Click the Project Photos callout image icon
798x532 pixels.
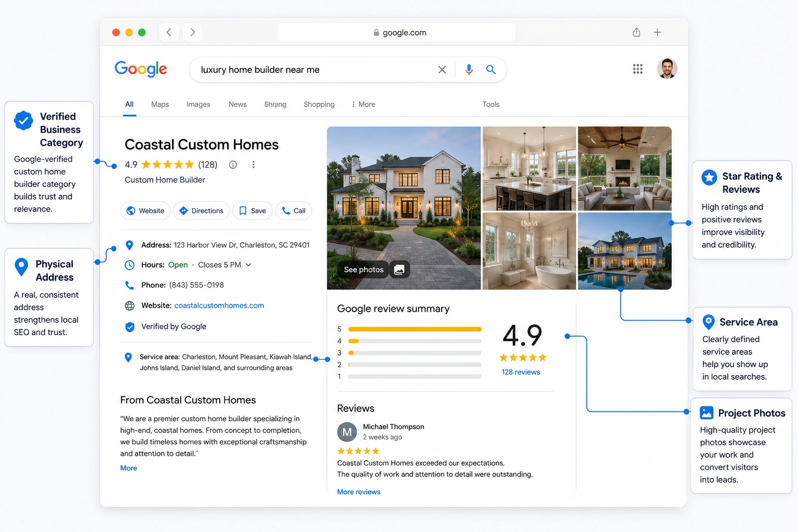tap(707, 413)
